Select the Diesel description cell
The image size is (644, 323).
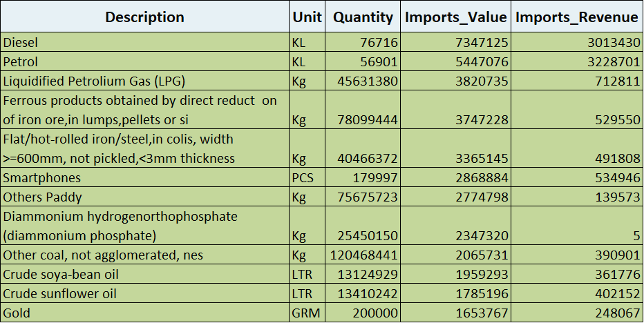[144, 42]
